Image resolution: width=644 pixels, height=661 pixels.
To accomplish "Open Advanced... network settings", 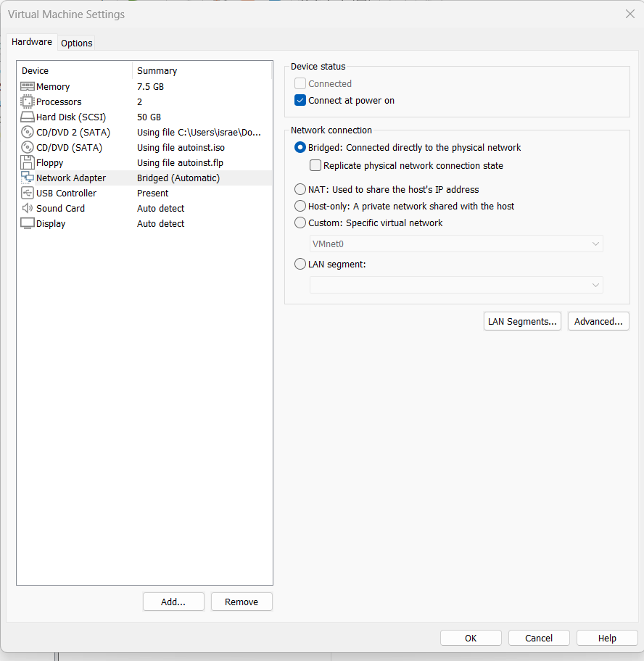I will click(598, 322).
